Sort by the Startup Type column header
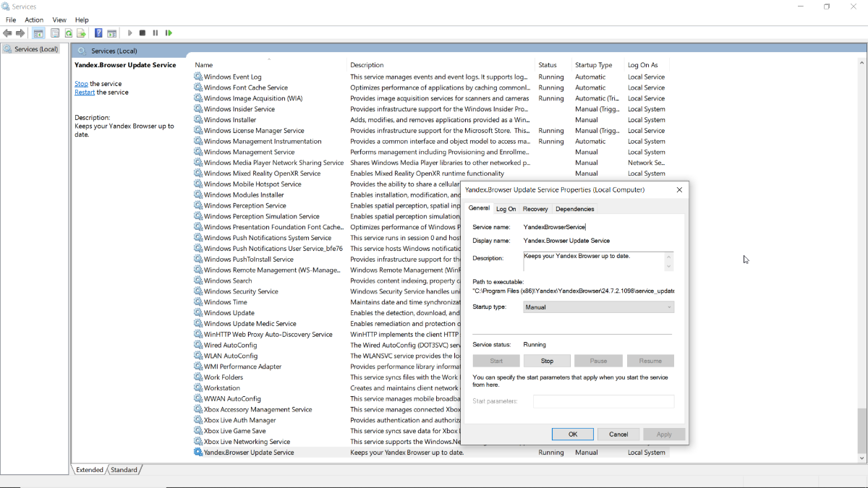Screen dimensions: 868x488 [598, 65]
